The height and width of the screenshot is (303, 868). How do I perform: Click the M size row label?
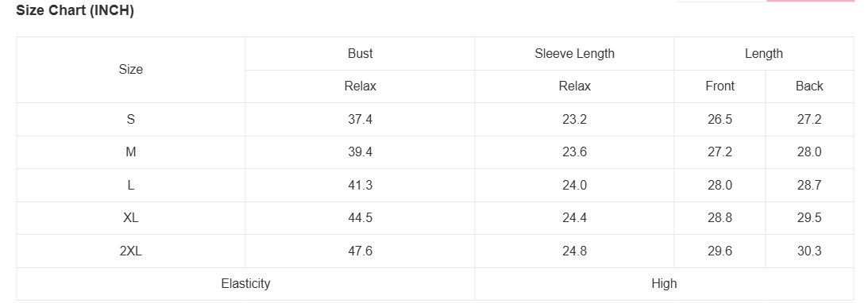tap(131, 152)
